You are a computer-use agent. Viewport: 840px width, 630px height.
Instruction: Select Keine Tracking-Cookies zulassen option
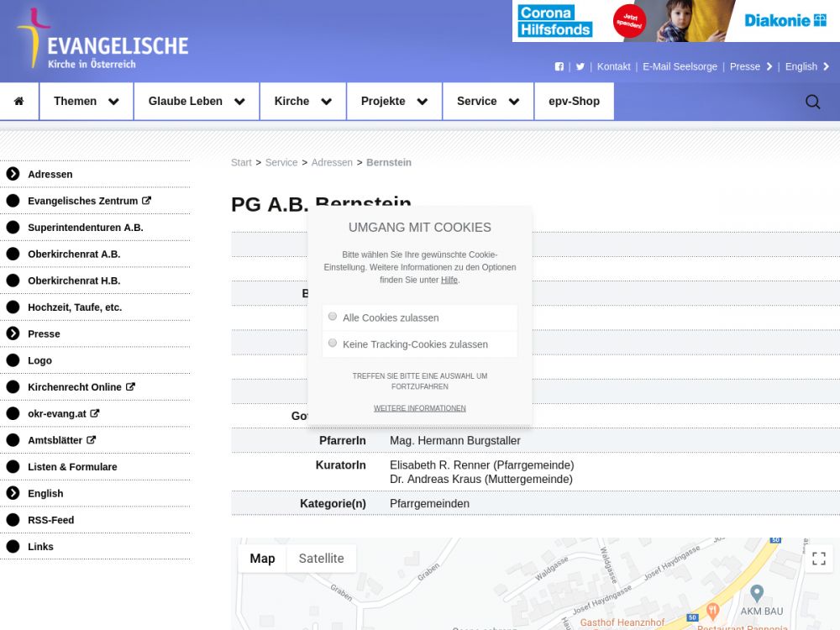[333, 344]
